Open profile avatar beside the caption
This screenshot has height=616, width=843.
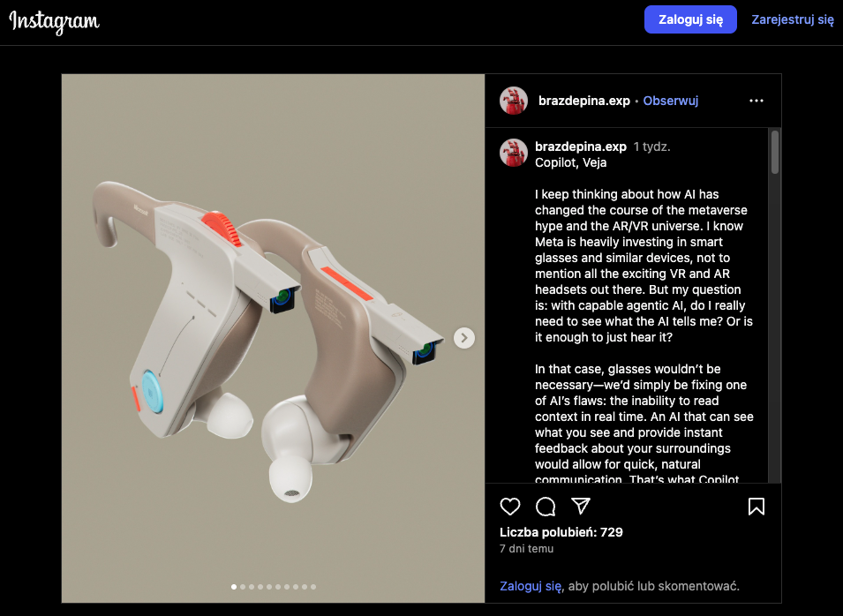514,153
